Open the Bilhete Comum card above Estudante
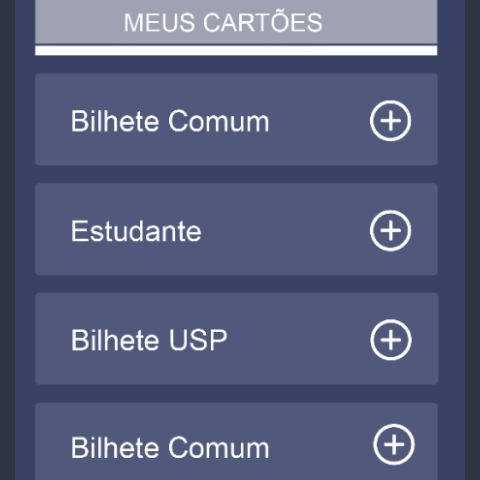The width and height of the screenshot is (480, 480). click(x=236, y=119)
